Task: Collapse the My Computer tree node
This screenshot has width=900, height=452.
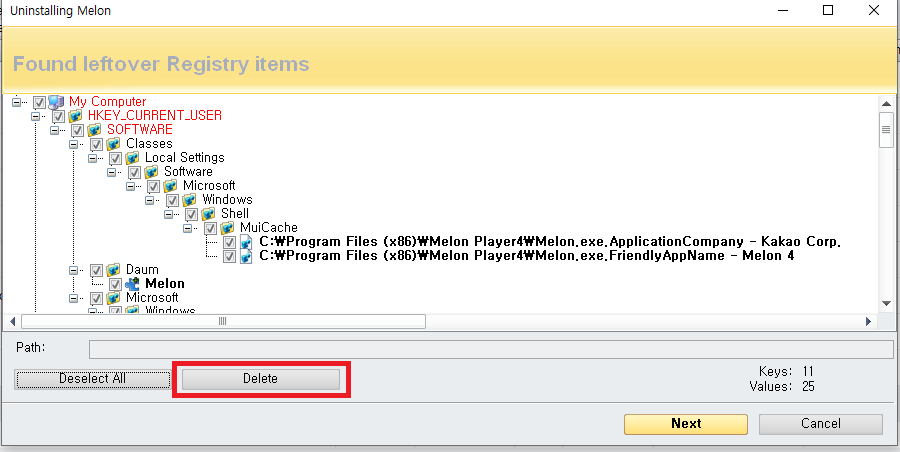Action: pyautogui.click(x=16, y=102)
